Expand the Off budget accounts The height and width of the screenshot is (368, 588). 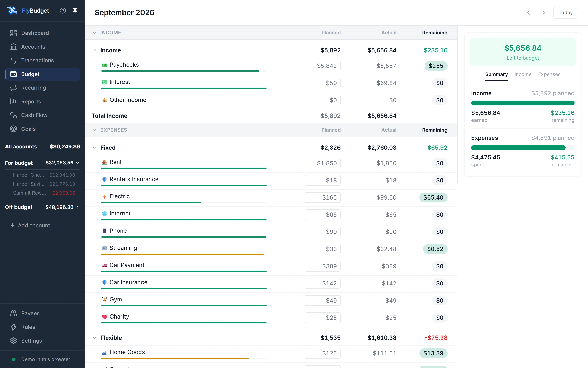click(x=78, y=207)
